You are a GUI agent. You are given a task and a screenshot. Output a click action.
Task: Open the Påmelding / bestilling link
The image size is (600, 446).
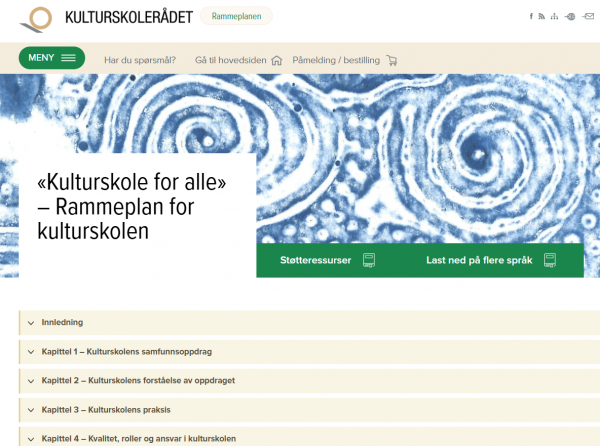click(x=336, y=59)
